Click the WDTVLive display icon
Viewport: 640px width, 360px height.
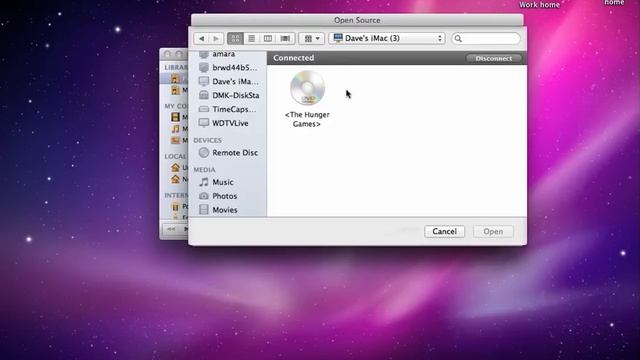204,123
